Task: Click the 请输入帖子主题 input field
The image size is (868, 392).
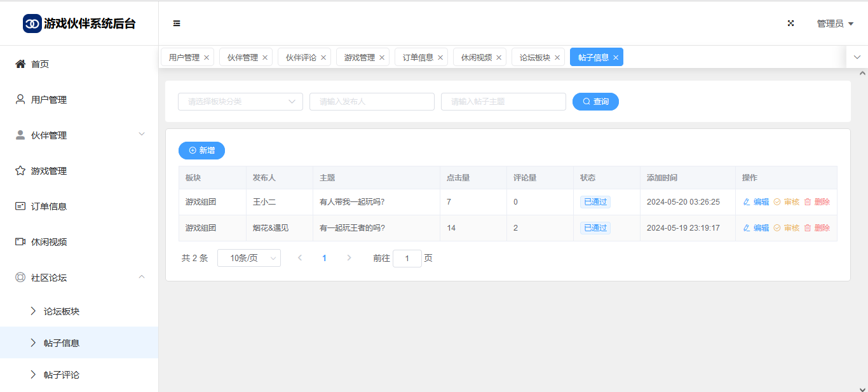Action: click(x=503, y=102)
